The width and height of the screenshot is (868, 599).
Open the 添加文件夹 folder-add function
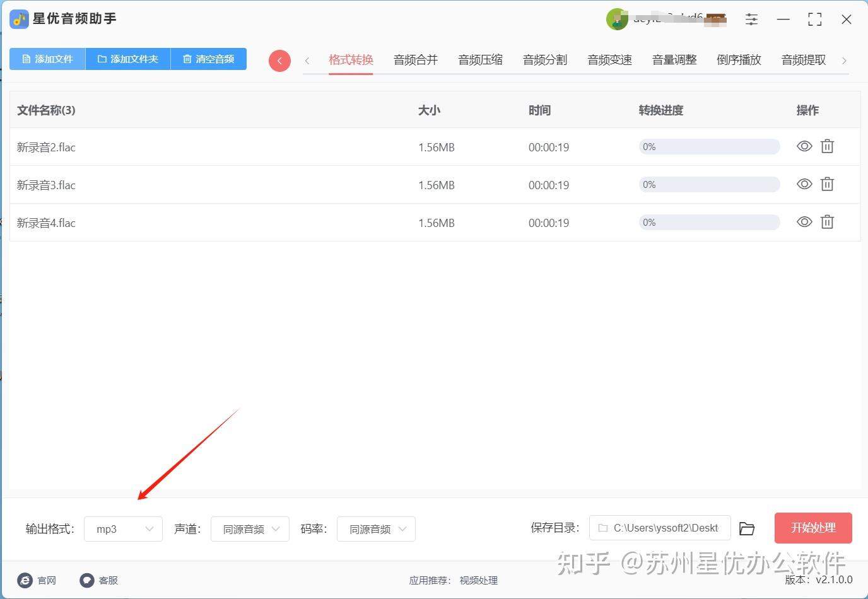coord(127,59)
